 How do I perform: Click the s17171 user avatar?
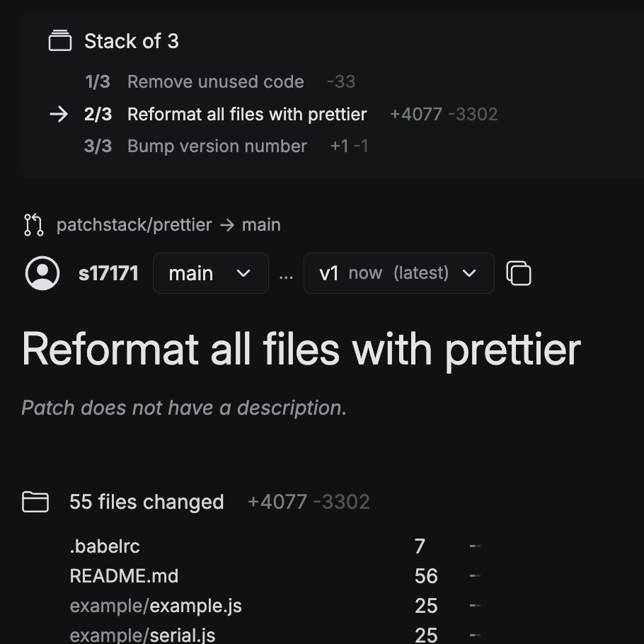coord(42,273)
